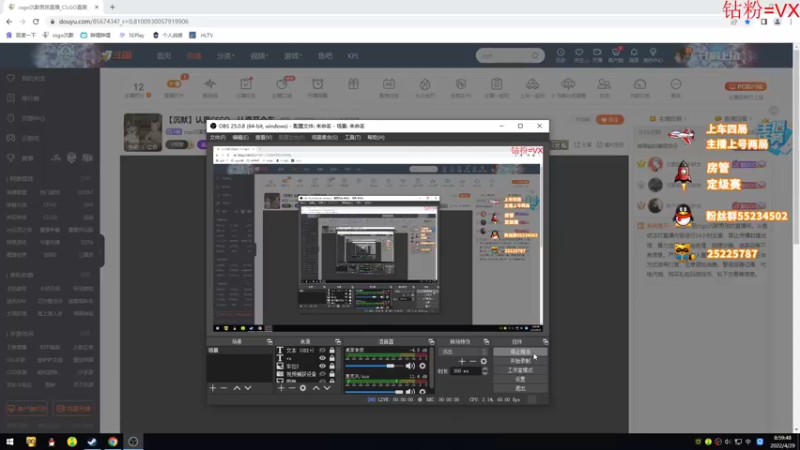Viewport: 800px width, 450px height.
Task: Open the more options icon in streamer toolbar
Action: click(x=676, y=84)
